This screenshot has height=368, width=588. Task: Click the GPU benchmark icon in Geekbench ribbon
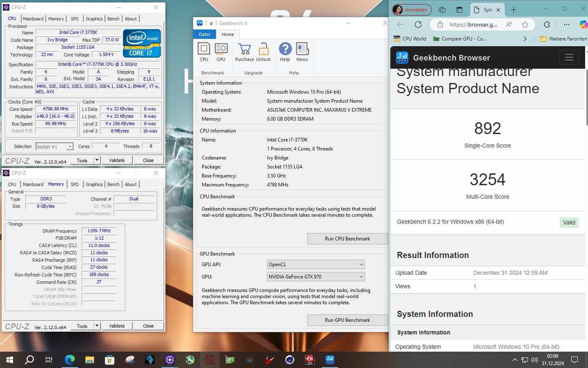point(221,49)
